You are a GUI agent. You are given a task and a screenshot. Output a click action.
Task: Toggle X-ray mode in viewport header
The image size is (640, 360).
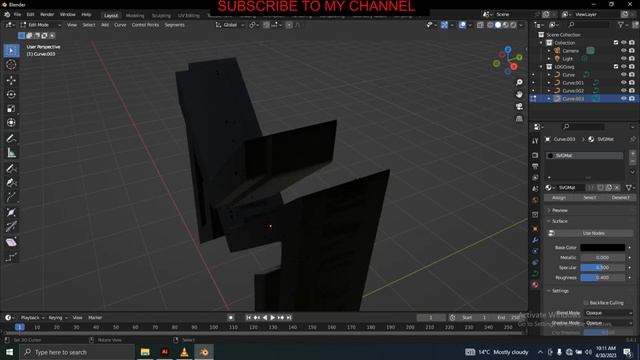480,25
